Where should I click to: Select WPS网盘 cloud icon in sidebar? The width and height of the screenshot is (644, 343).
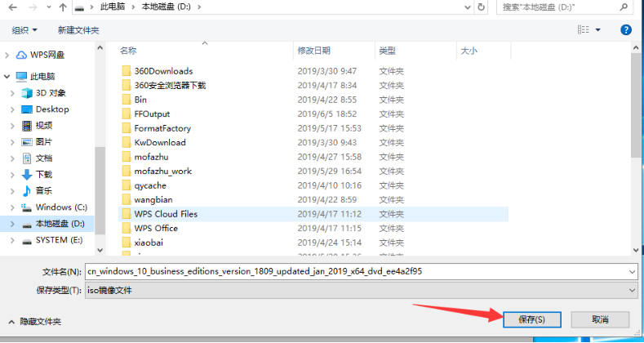point(22,55)
